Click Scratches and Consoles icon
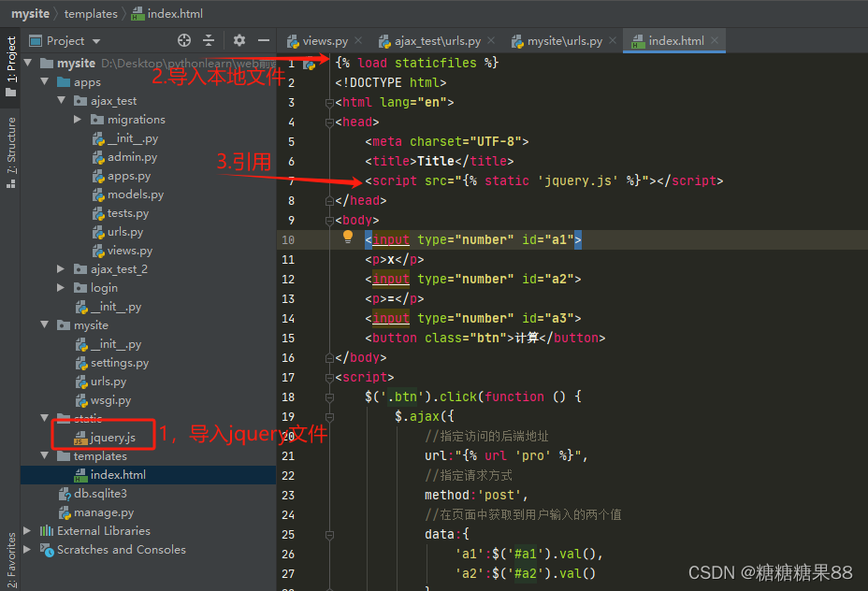868x591 pixels. coord(47,550)
